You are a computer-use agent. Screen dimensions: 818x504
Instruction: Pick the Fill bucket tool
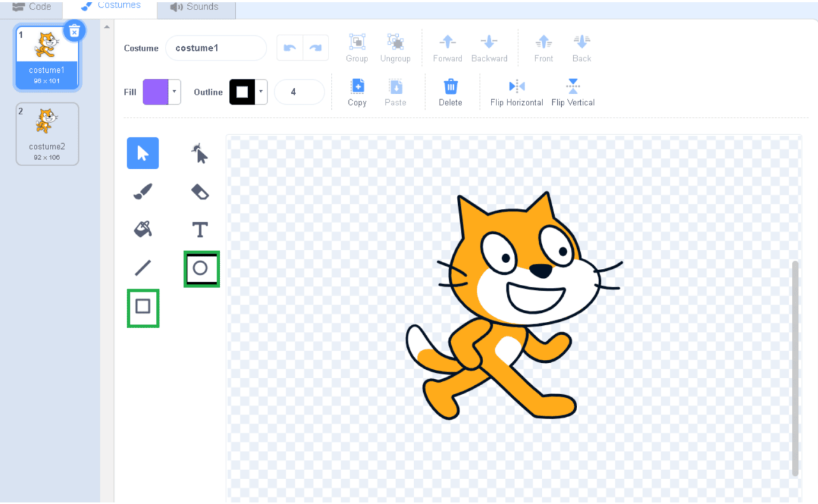coord(143,229)
